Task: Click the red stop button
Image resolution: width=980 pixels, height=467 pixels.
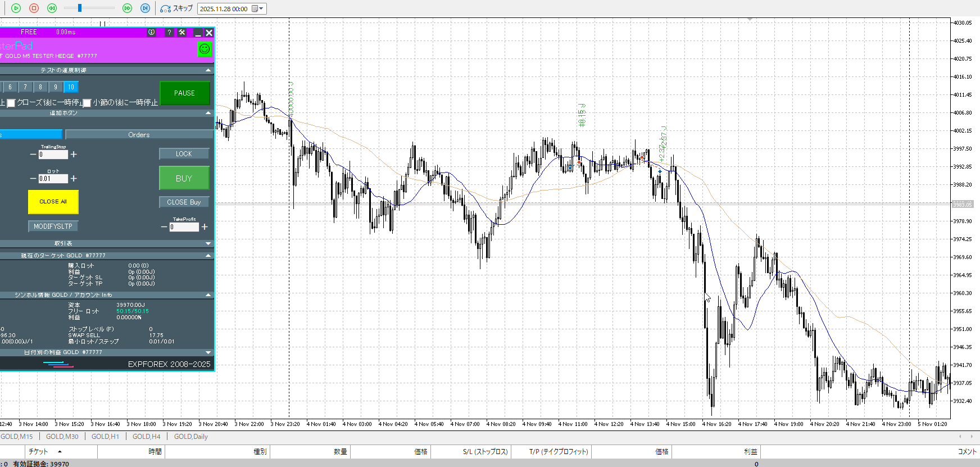Action: (34, 8)
